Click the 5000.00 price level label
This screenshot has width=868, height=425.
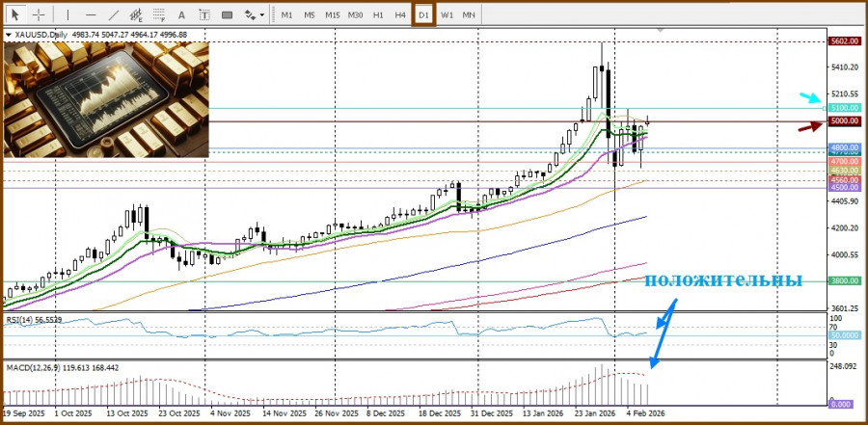844,120
